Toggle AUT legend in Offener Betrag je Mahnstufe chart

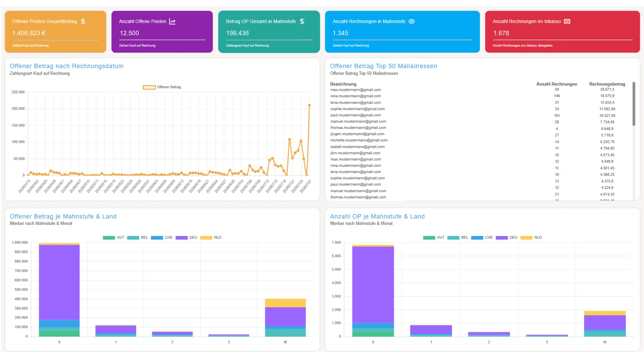[x=109, y=237]
